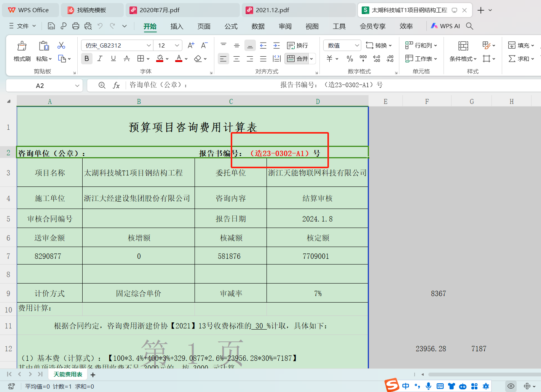Apply percent style in number format group

coord(349,59)
